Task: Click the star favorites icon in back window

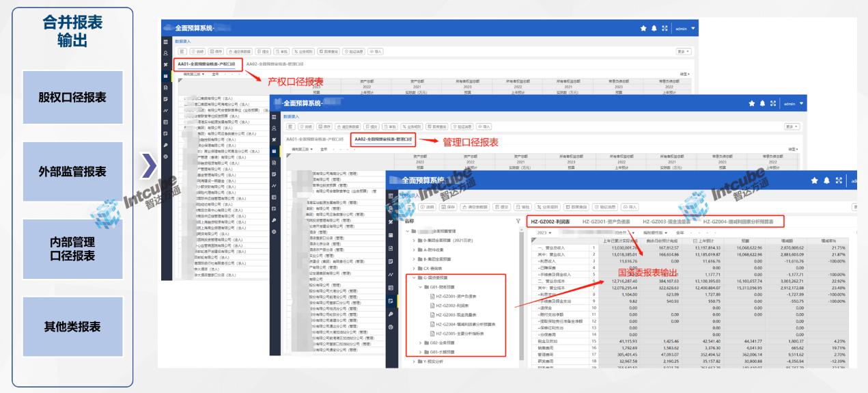Action: coord(643,28)
